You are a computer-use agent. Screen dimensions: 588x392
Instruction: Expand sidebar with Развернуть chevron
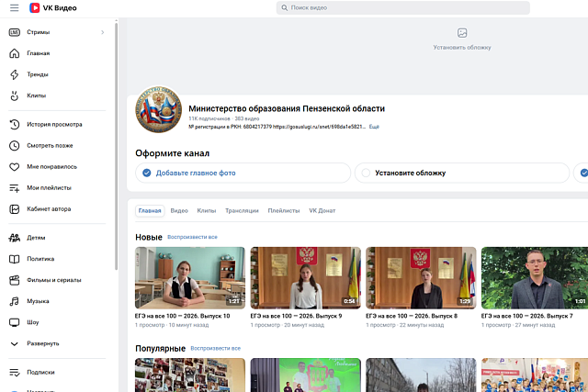(15, 343)
